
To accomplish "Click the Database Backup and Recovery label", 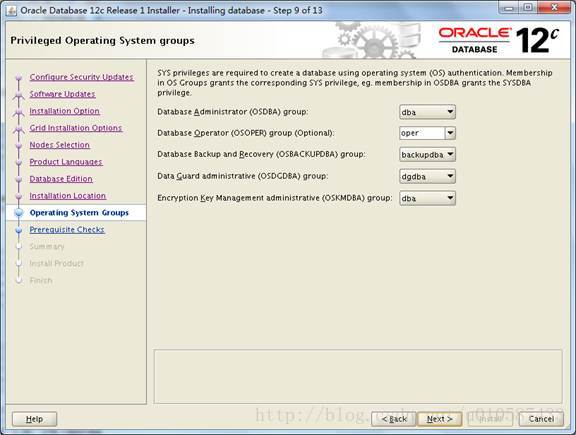I will coord(261,154).
